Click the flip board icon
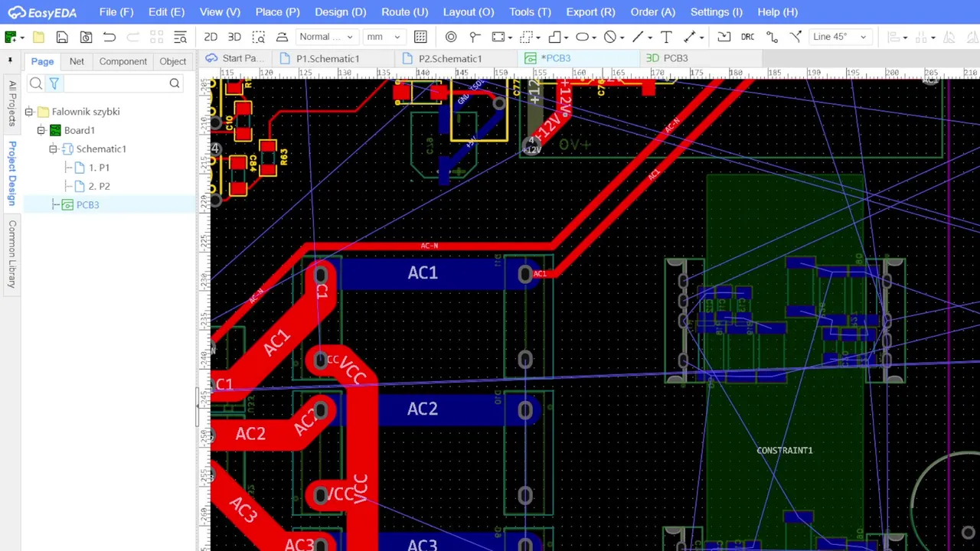The height and width of the screenshot is (551, 980). (x=282, y=37)
